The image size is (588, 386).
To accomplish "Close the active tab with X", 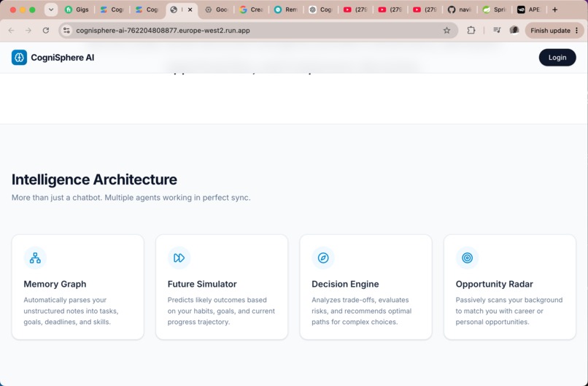I will pyautogui.click(x=190, y=9).
